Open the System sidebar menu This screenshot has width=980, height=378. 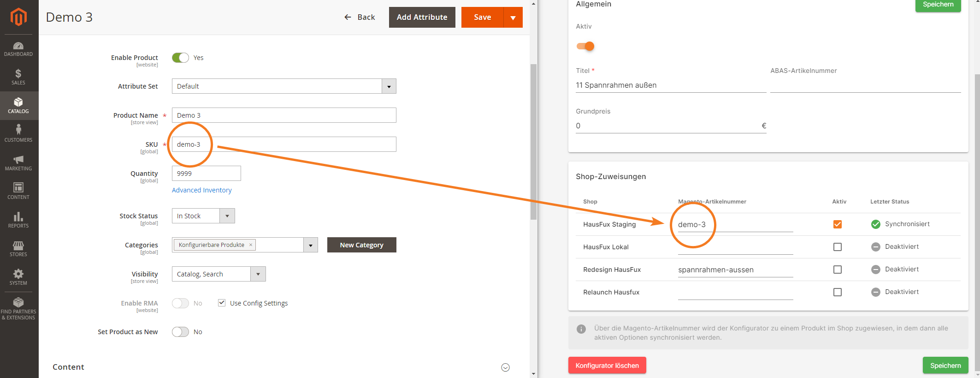(x=18, y=277)
